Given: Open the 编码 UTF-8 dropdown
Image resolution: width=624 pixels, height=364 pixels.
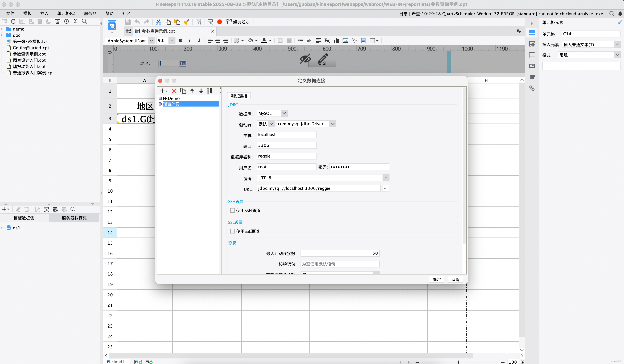Looking at the screenshot, I should click(385, 178).
